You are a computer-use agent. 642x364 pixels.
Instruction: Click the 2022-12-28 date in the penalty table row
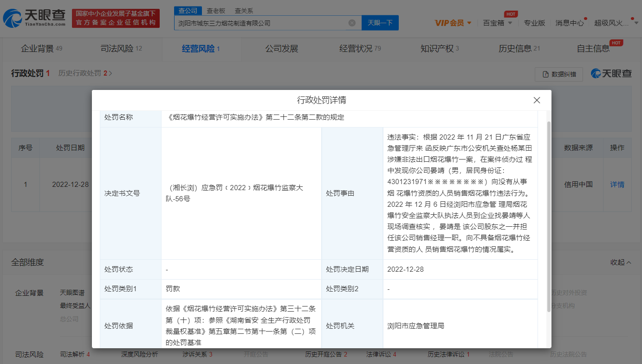[x=70, y=184]
